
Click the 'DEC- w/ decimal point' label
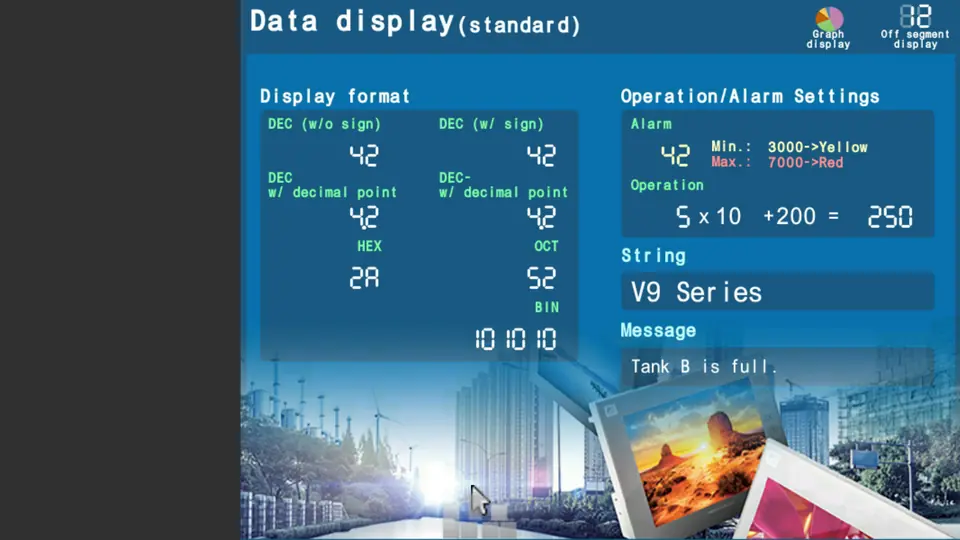[503, 185]
